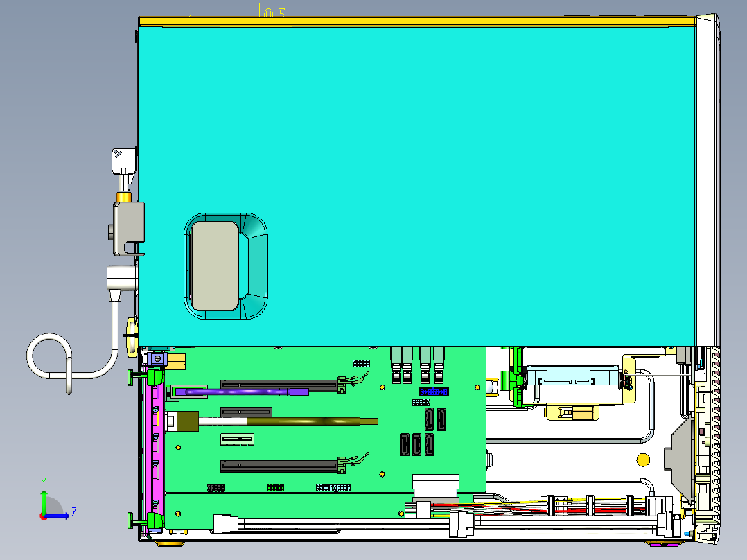Click the upper green thumbscrew
This screenshot has height=560, width=747.
click(147, 376)
